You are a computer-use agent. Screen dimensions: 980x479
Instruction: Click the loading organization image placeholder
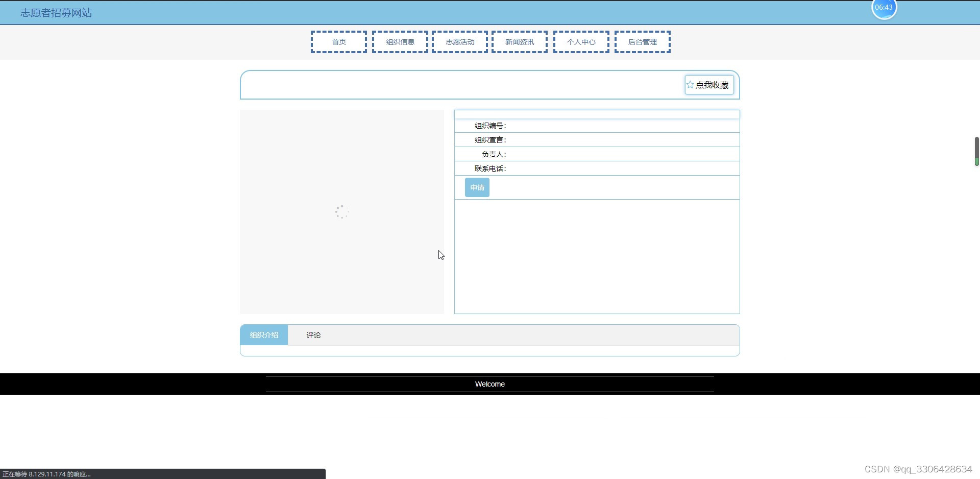(x=342, y=212)
